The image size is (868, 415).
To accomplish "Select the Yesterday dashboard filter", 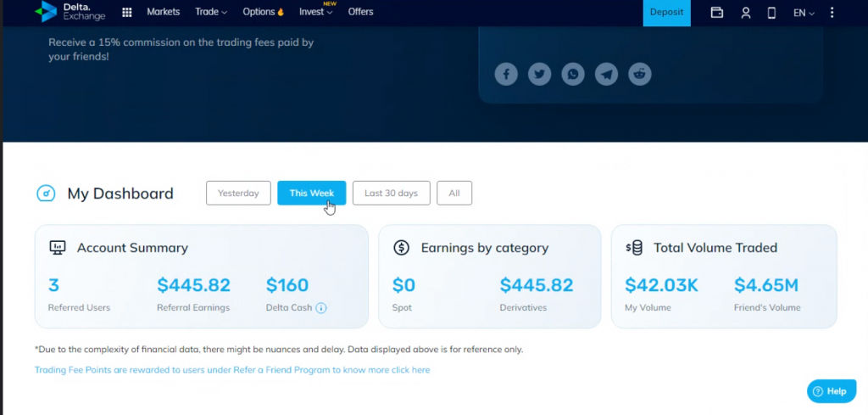I will 238,193.
